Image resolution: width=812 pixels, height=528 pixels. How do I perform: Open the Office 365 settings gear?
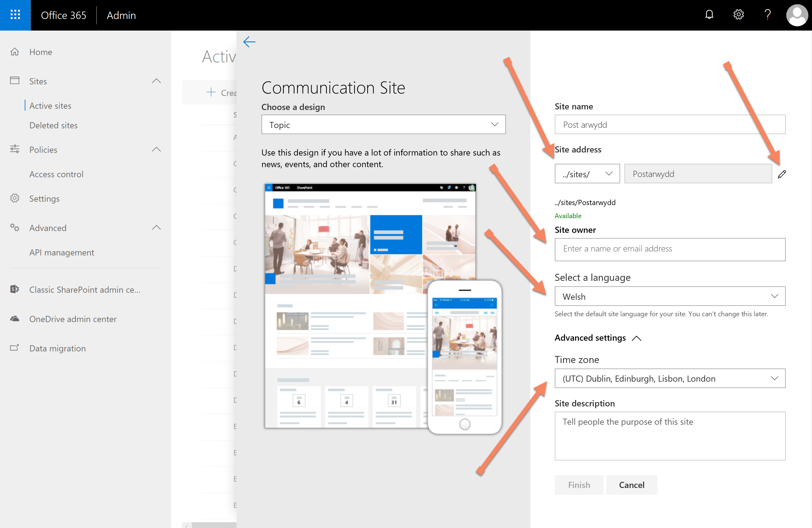[x=738, y=15]
